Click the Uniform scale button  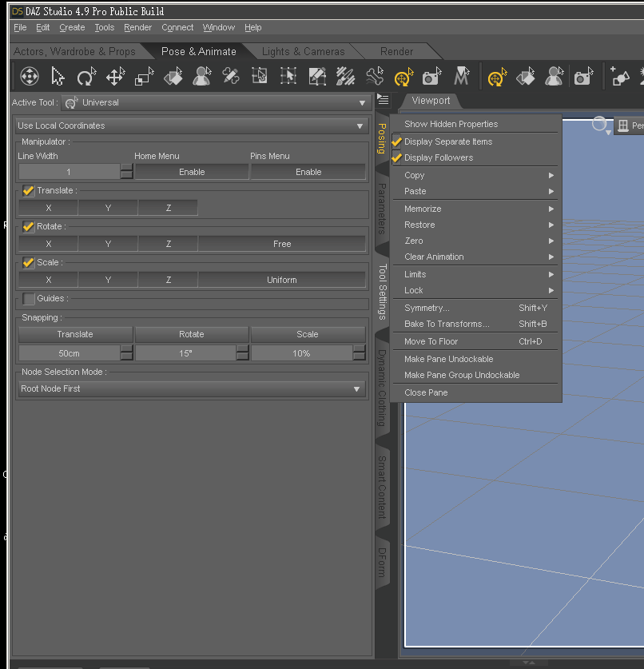[x=282, y=281]
